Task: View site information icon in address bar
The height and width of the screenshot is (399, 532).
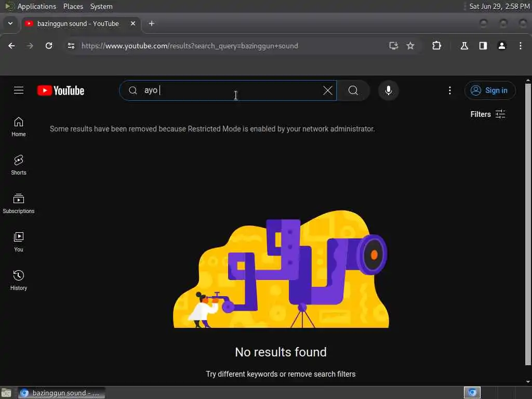Action: 71,46
